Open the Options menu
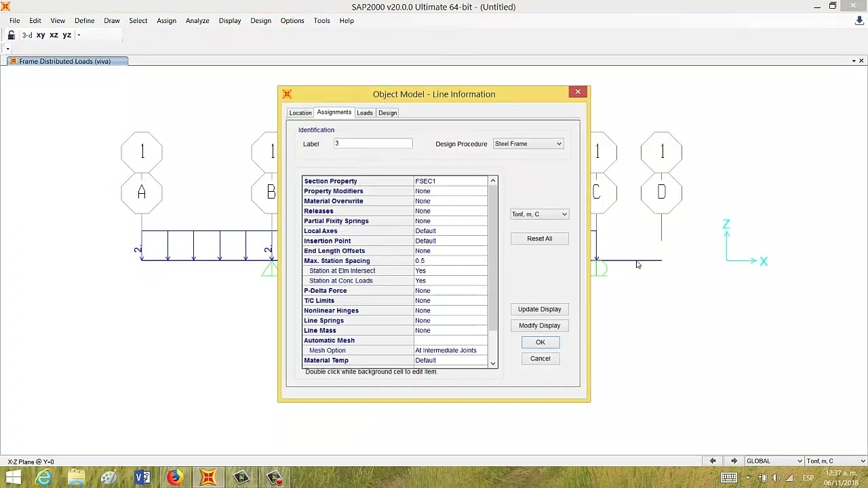The image size is (868, 488). tap(292, 20)
